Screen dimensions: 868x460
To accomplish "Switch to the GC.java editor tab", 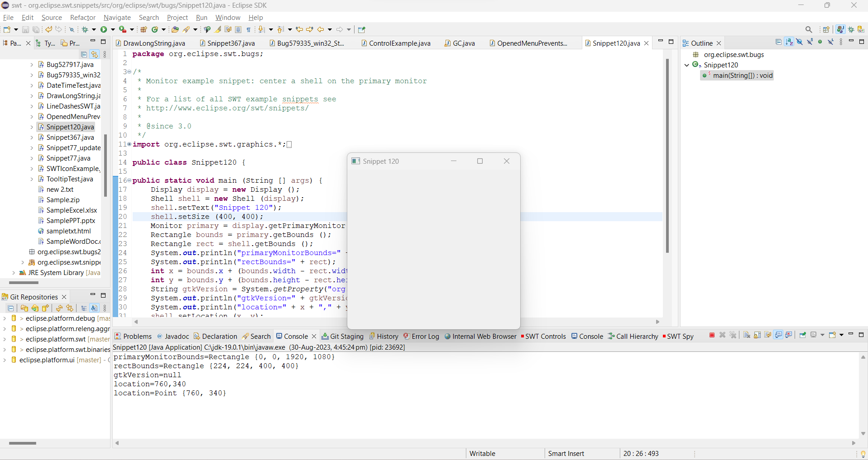I will (463, 43).
